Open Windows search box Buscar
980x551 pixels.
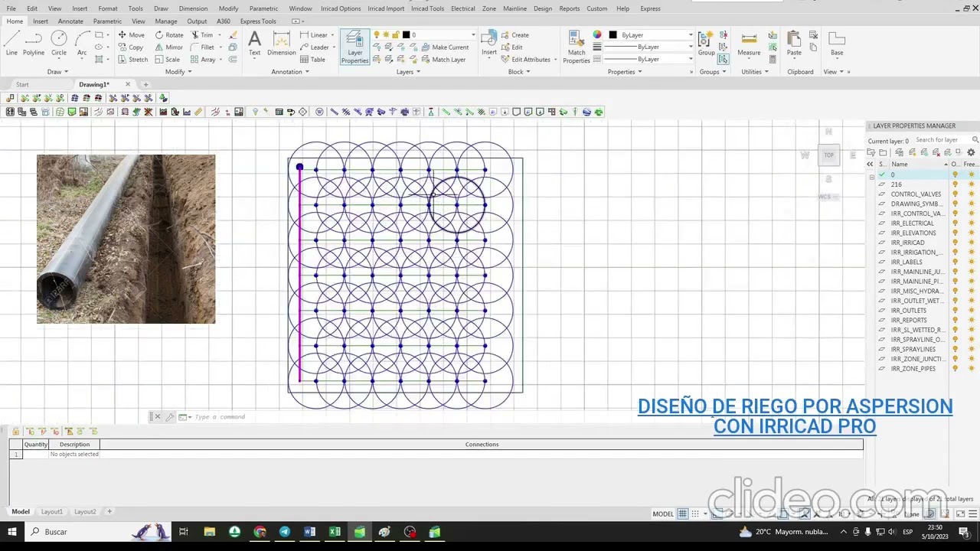[77, 532]
